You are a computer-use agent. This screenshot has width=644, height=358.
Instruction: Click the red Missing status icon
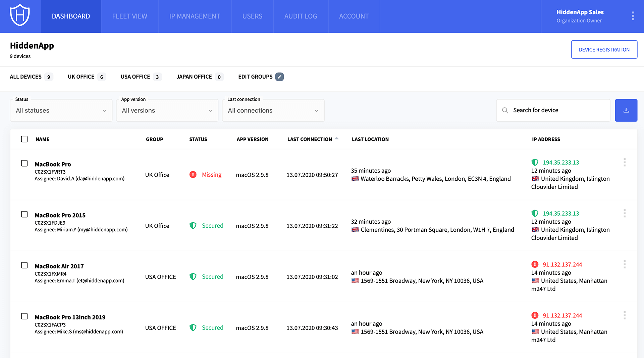(193, 174)
